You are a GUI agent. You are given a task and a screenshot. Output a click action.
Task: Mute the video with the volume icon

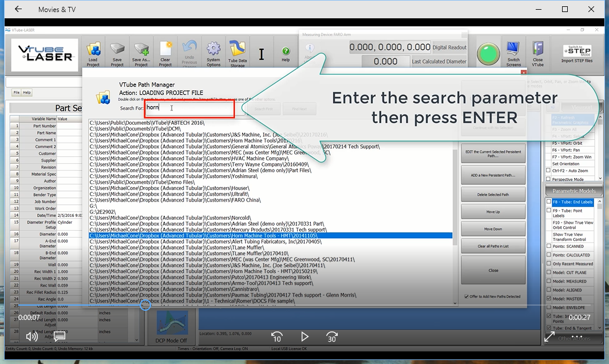coord(31,337)
